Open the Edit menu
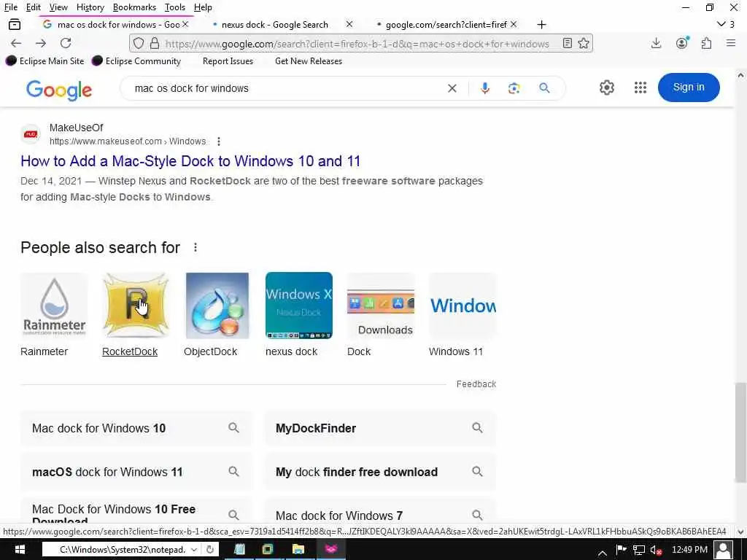Viewport: 747px width, 560px height. pyautogui.click(x=34, y=7)
